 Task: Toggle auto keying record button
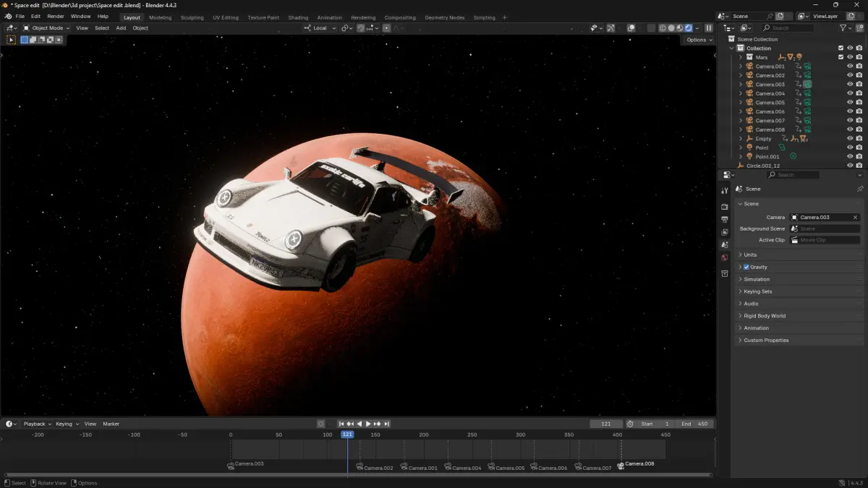[x=321, y=424]
